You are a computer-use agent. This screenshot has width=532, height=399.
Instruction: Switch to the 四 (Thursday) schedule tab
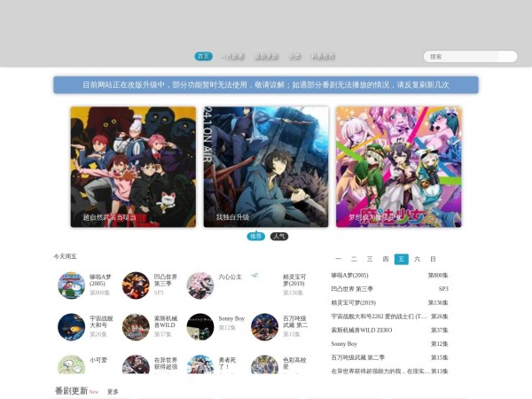click(386, 259)
